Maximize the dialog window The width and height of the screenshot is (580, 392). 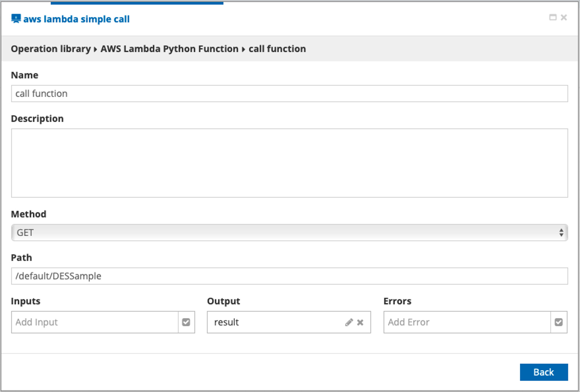(552, 18)
